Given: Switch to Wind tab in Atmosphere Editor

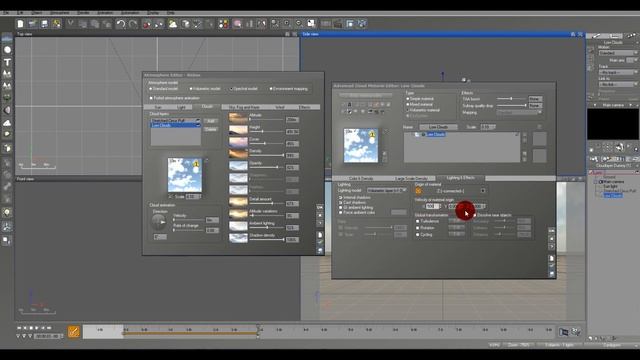Looking at the screenshot, I should click(280, 107).
